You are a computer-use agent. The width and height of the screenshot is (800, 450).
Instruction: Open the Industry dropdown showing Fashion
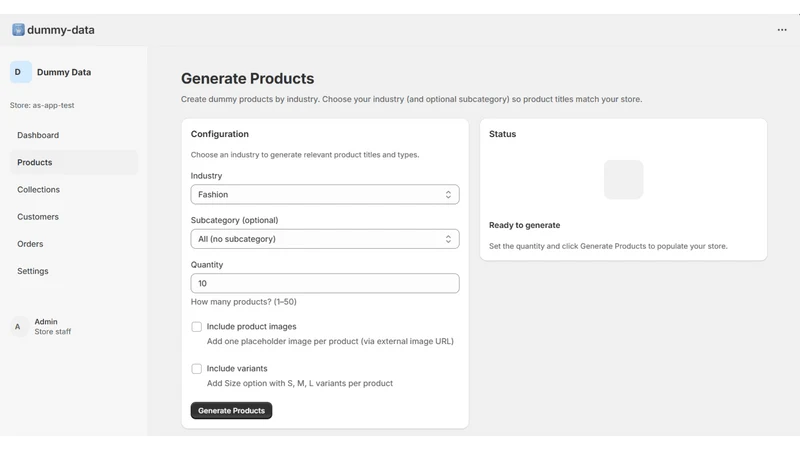point(324,194)
